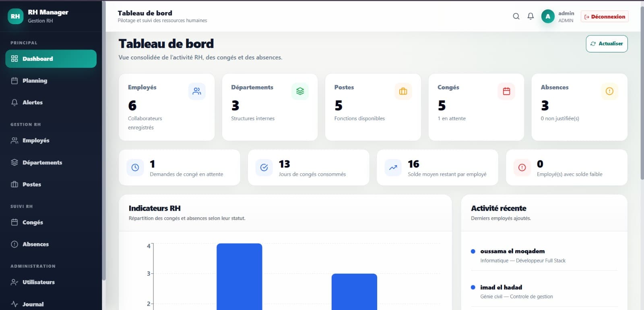This screenshot has width=644, height=310.
Task: Select Postes in the sidebar
Action: (x=51, y=184)
